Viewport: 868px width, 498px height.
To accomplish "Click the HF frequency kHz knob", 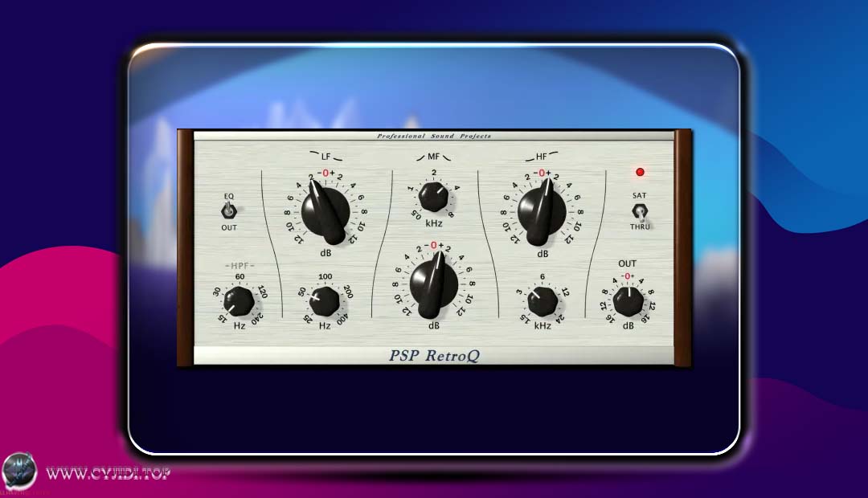I will pyautogui.click(x=542, y=301).
